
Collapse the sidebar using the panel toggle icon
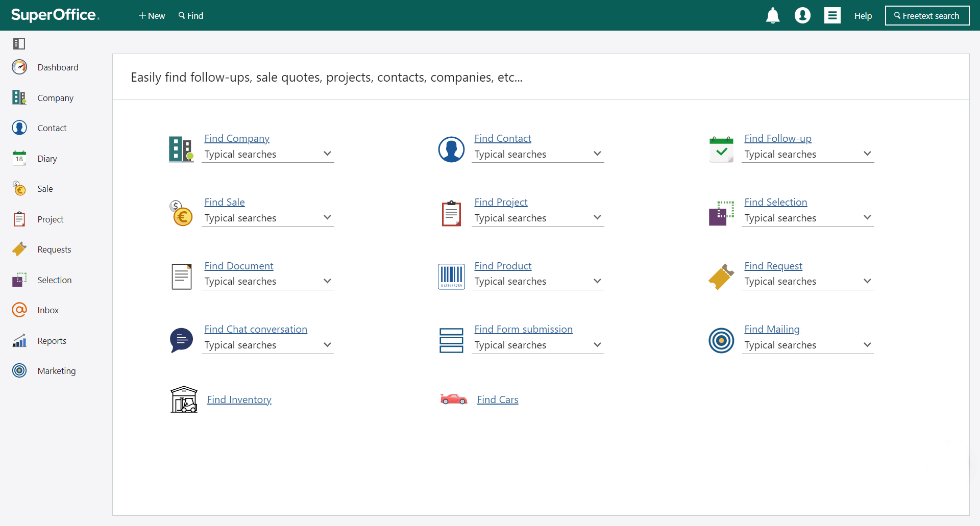point(19,43)
